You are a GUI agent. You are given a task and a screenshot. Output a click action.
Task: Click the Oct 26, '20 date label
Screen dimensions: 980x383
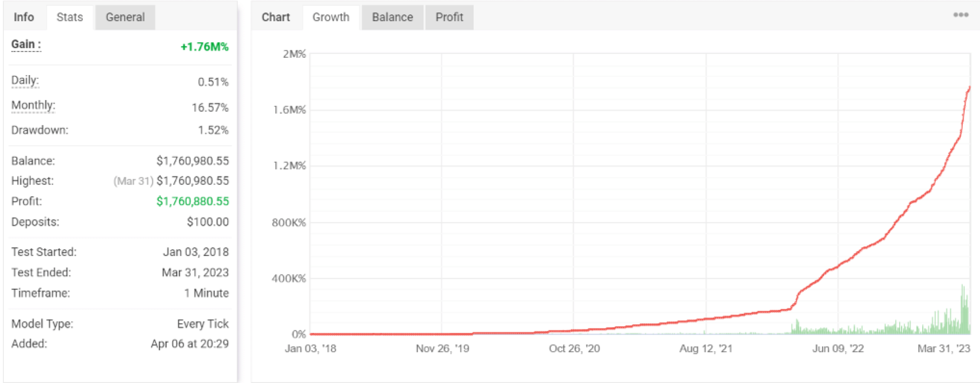tap(574, 349)
